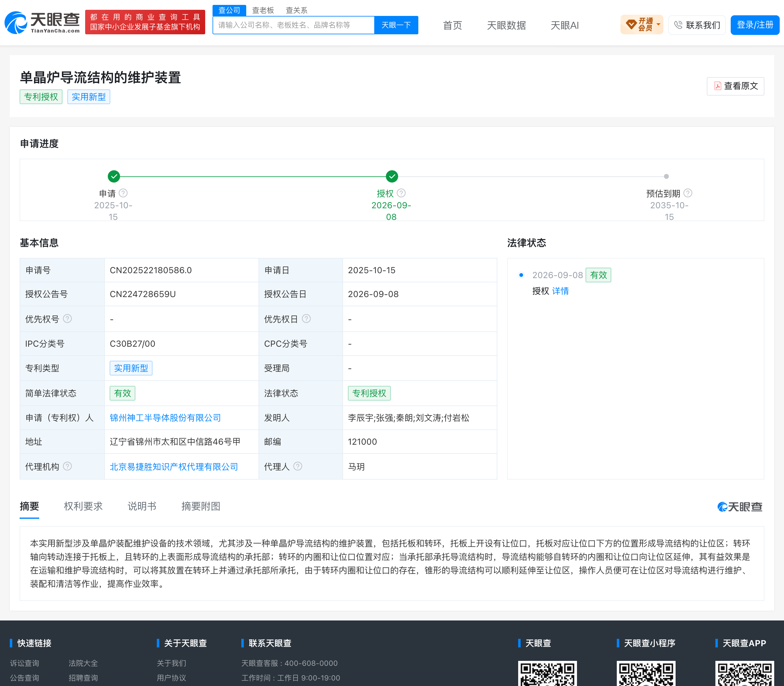The width and height of the screenshot is (784, 686).
Task: Select the 查关系 search tab
Action: 297,10
